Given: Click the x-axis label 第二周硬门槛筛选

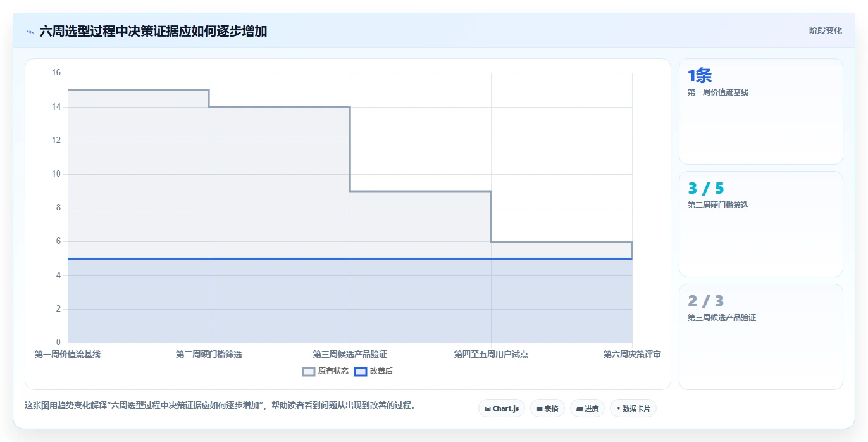Looking at the screenshot, I should tap(209, 355).
